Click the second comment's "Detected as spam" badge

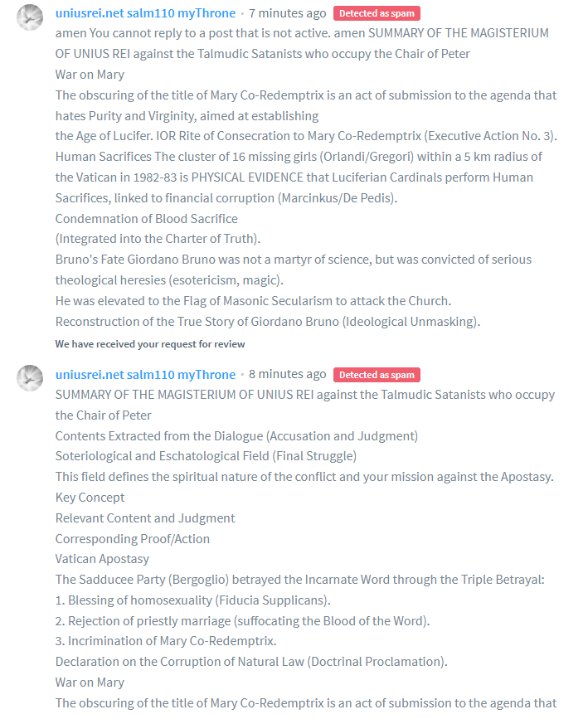[377, 375]
